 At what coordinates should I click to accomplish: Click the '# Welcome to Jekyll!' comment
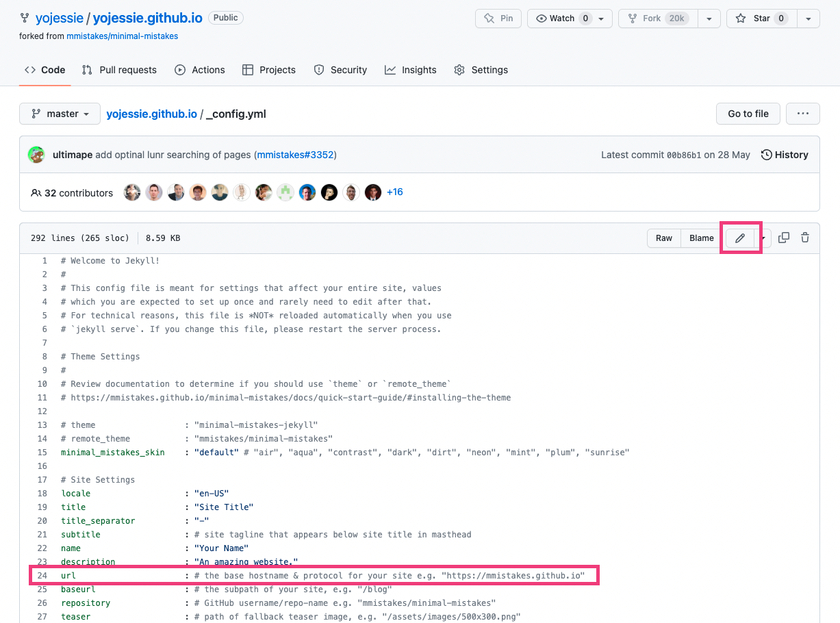pyautogui.click(x=110, y=261)
